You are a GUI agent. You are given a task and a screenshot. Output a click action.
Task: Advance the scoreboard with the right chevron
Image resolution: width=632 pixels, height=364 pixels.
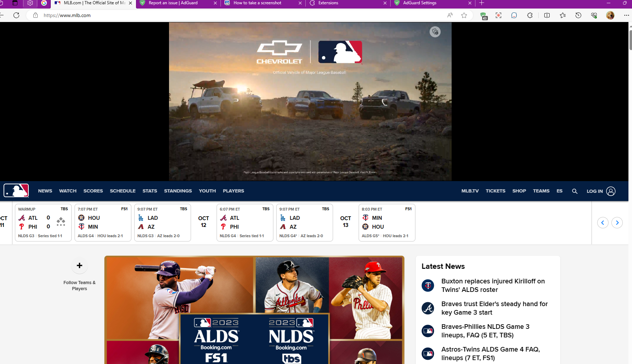click(617, 223)
